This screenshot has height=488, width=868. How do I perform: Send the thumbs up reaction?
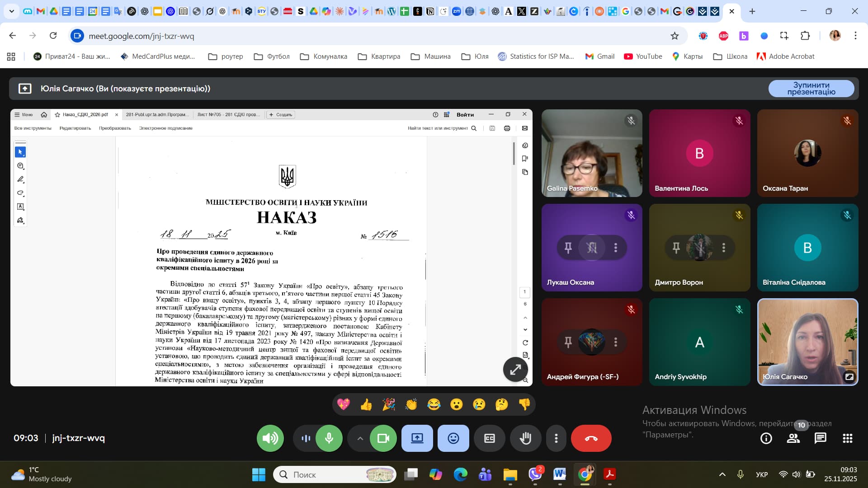(x=366, y=404)
